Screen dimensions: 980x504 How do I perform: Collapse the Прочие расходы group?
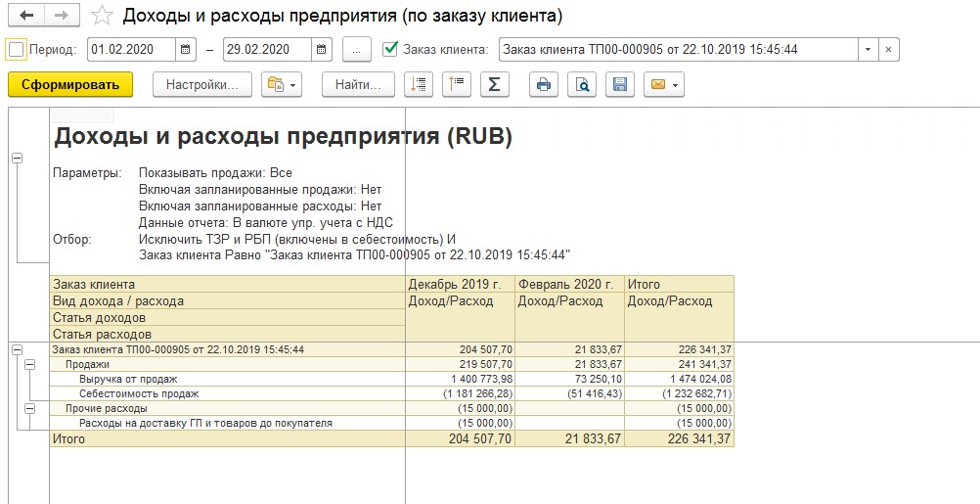click(28, 408)
